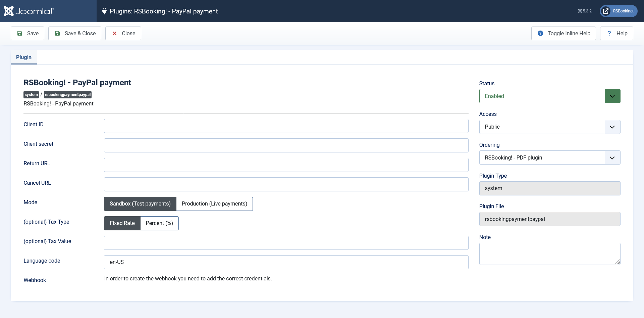Click the Cancel URL label
This screenshot has height=318, width=644.
[37, 183]
